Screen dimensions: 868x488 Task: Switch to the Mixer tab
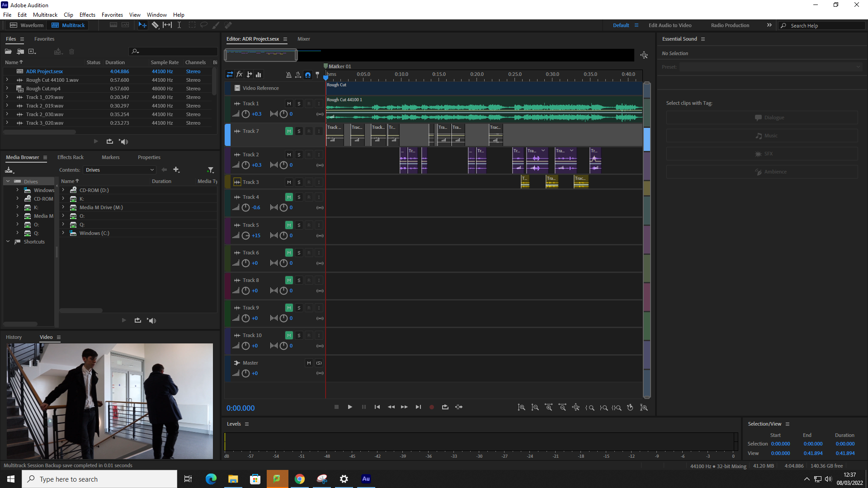pyautogui.click(x=303, y=39)
